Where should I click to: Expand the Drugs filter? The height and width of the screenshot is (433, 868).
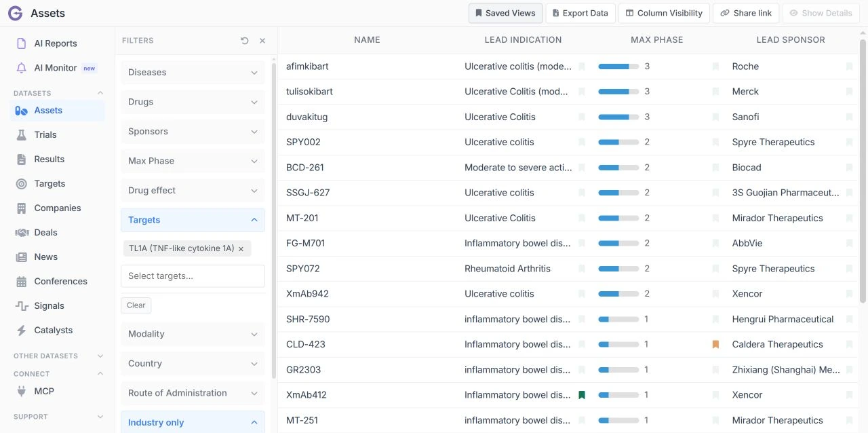point(193,102)
